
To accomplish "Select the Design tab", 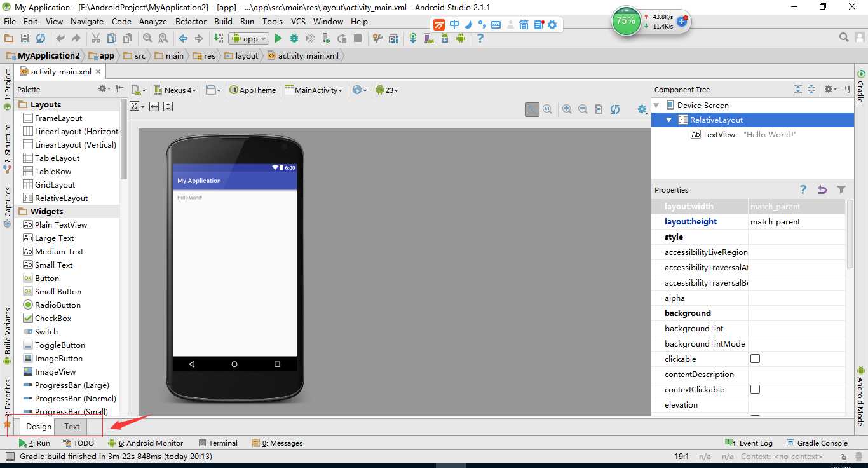I will coord(39,427).
